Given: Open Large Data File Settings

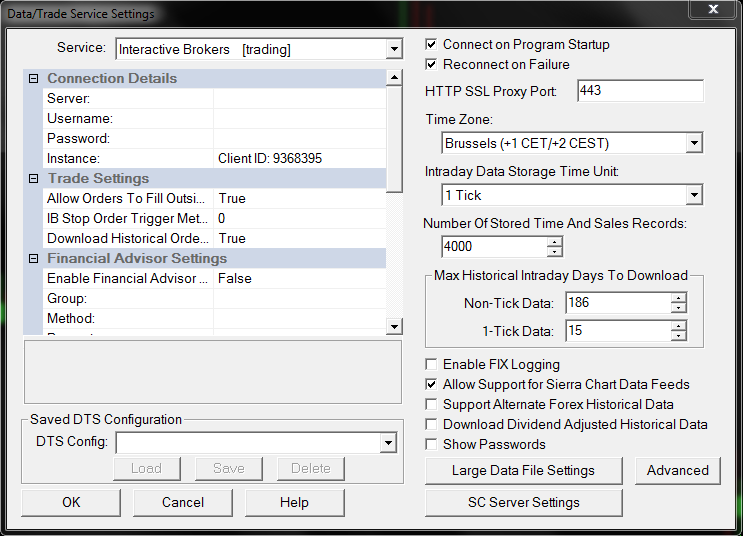Looking at the screenshot, I should (523, 471).
